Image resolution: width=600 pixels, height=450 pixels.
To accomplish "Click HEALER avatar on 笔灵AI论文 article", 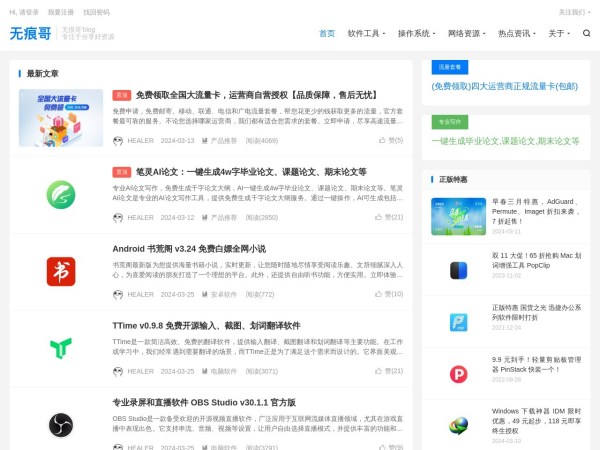I will tap(118, 218).
